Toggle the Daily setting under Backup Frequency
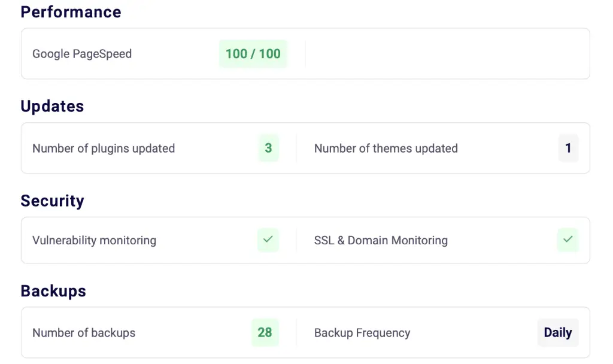The height and width of the screenshot is (364, 613). pos(557,332)
